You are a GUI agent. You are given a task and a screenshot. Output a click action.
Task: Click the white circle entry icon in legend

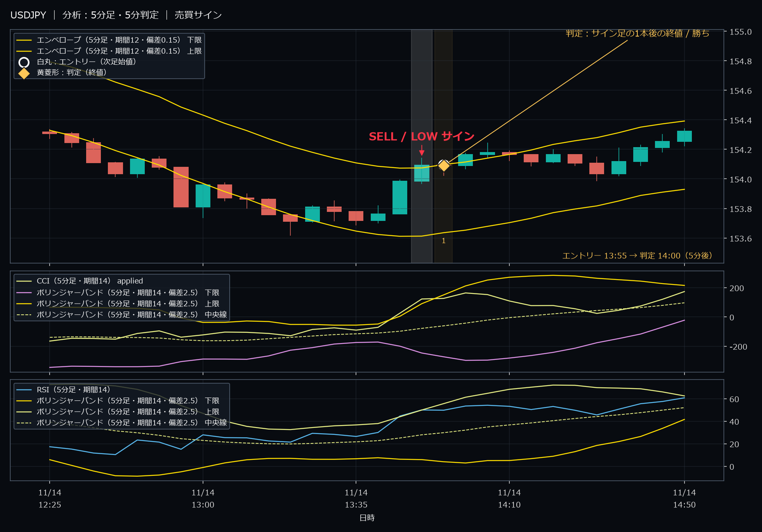pyautogui.click(x=24, y=62)
